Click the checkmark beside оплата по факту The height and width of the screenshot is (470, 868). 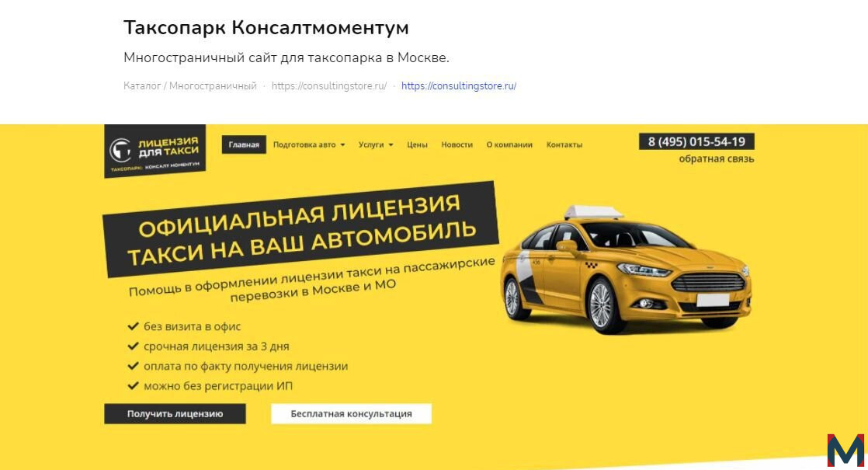click(x=133, y=366)
